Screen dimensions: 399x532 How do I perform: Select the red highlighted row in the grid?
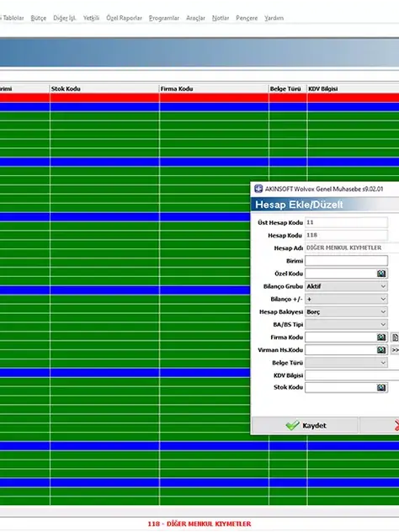coord(199,98)
